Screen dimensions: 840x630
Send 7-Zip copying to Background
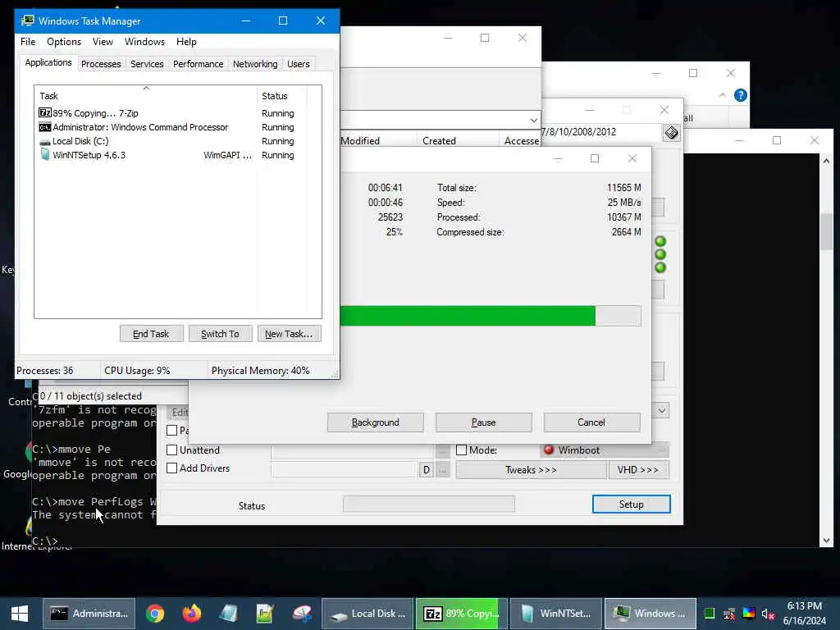[x=376, y=422]
